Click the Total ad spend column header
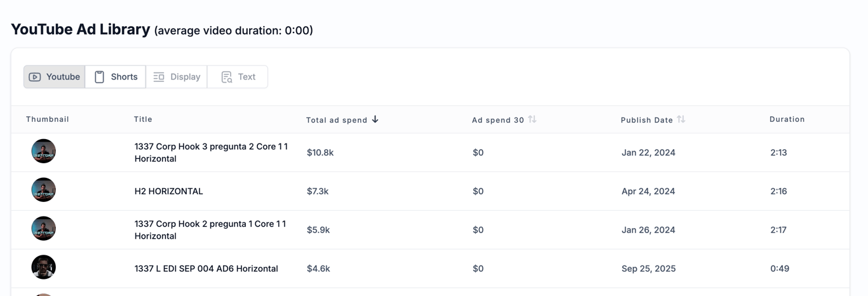Image resolution: width=868 pixels, height=296 pixels. coord(337,120)
